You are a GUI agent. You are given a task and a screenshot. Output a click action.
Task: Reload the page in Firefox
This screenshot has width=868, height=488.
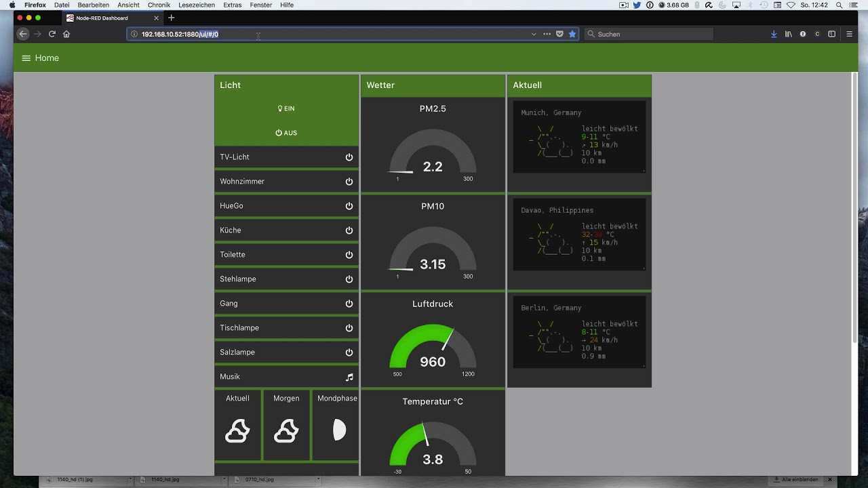[x=52, y=34]
